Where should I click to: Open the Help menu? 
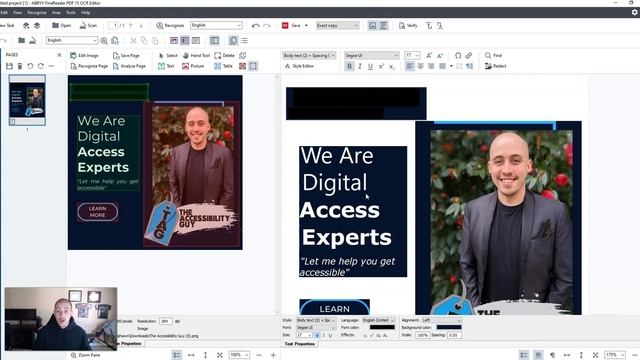coord(85,13)
